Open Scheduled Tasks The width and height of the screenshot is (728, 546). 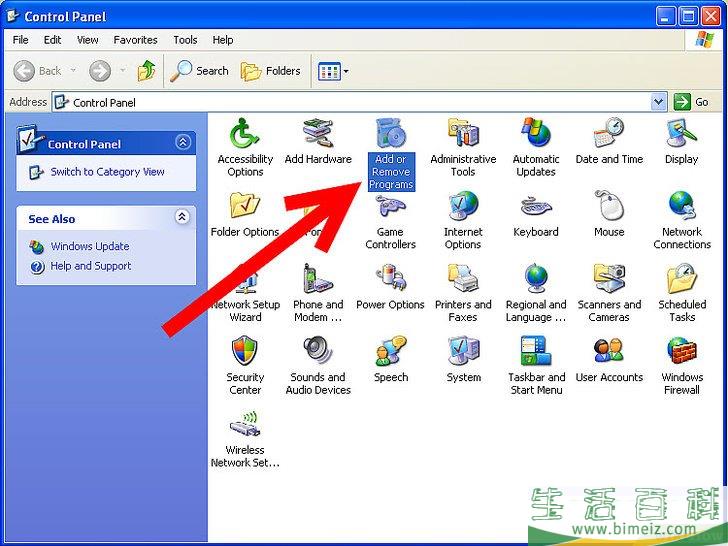point(682,293)
